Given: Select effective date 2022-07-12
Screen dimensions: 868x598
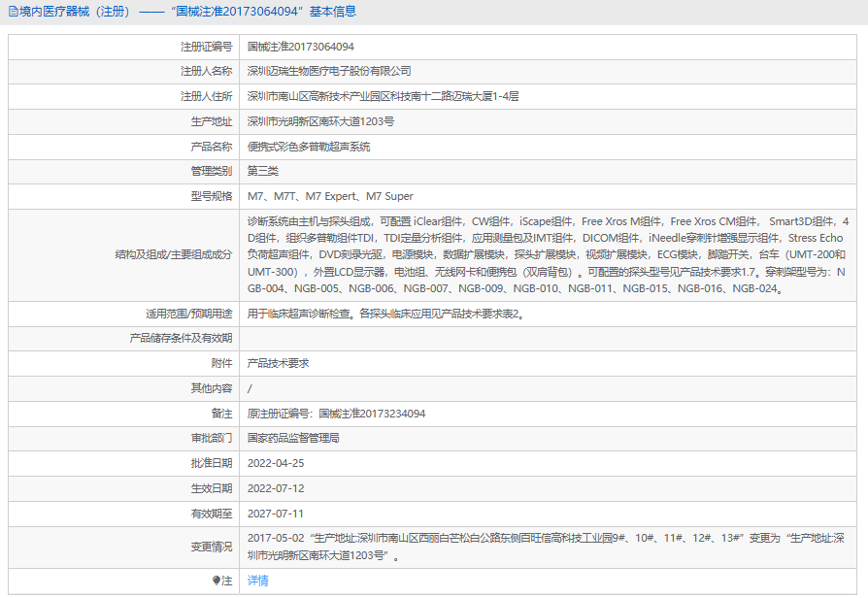Looking at the screenshot, I should pos(275,488).
